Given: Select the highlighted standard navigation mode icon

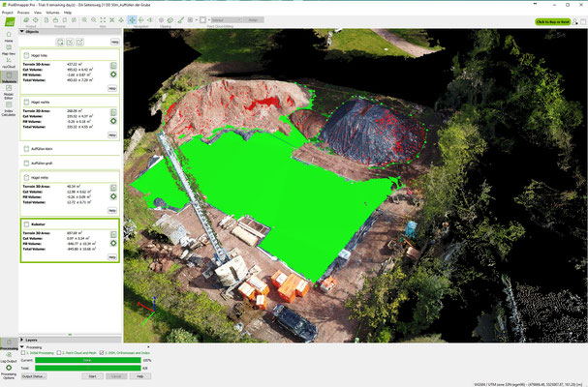Looking at the screenshot, I should pyautogui.click(x=132, y=20).
